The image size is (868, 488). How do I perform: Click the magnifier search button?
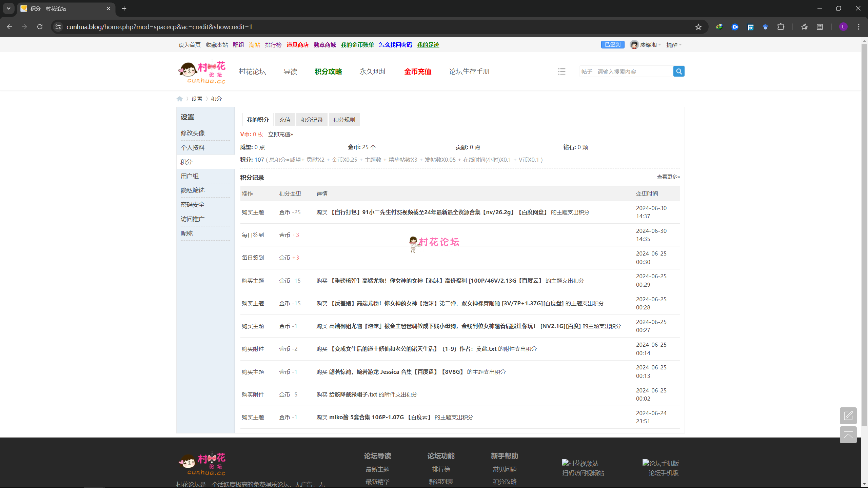pyautogui.click(x=679, y=71)
